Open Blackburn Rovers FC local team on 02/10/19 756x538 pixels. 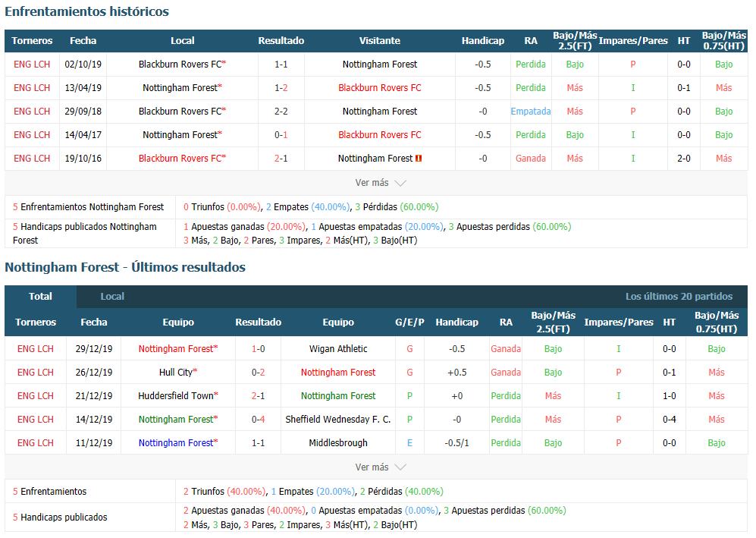[180, 64]
